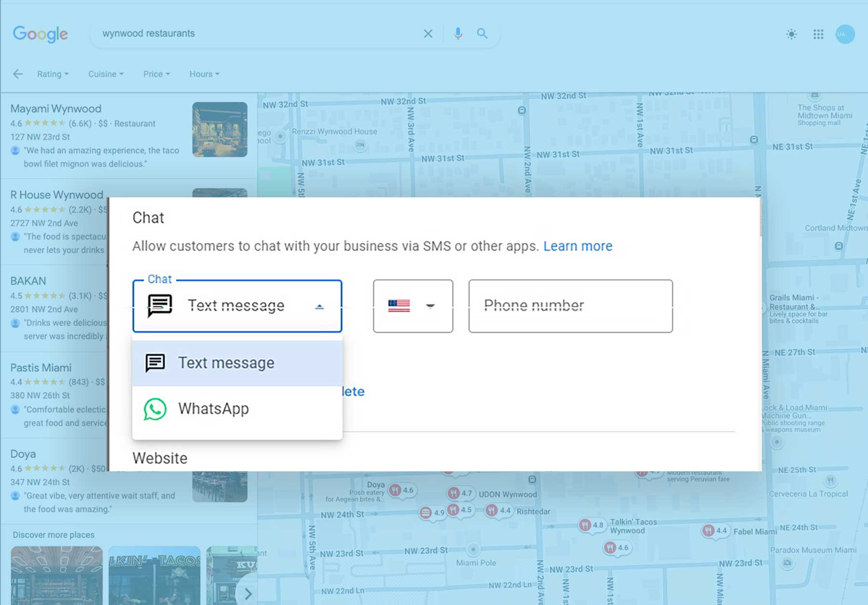Select WhatsApp from the chat options
The width and height of the screenshot is (868, 605).
pos(214,408)
